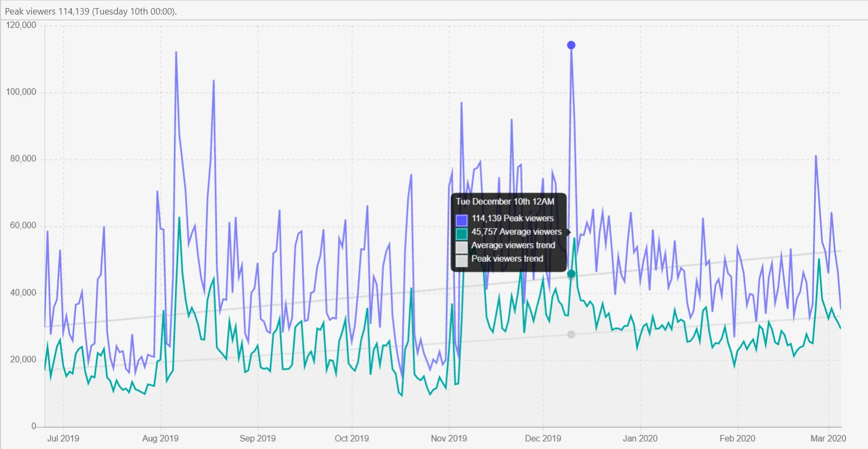This screenshot has width=868, height=449.
Task: Click the gray trend line data point
Action: (571, 334)
